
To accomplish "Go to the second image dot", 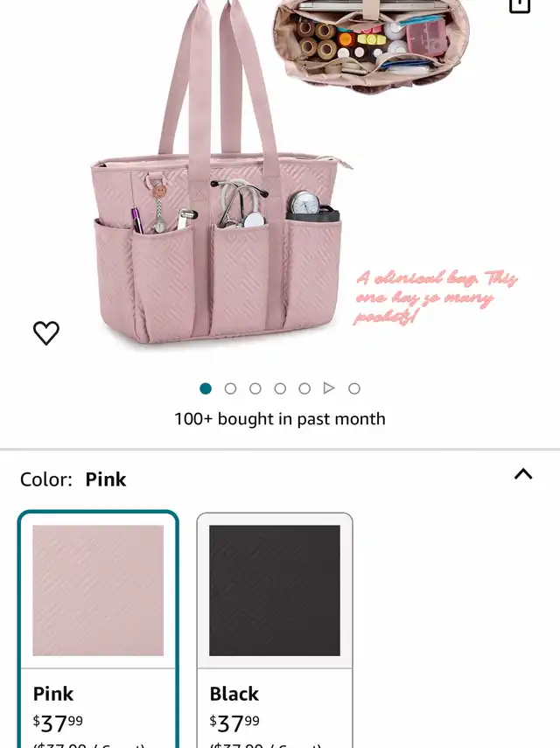I will (230, 388).
